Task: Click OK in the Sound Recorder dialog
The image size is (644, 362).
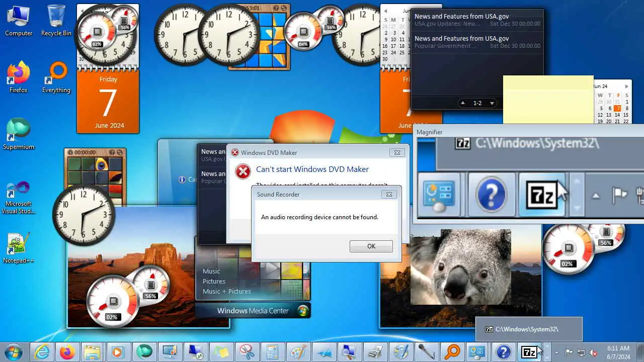Action: click(371, 246)
